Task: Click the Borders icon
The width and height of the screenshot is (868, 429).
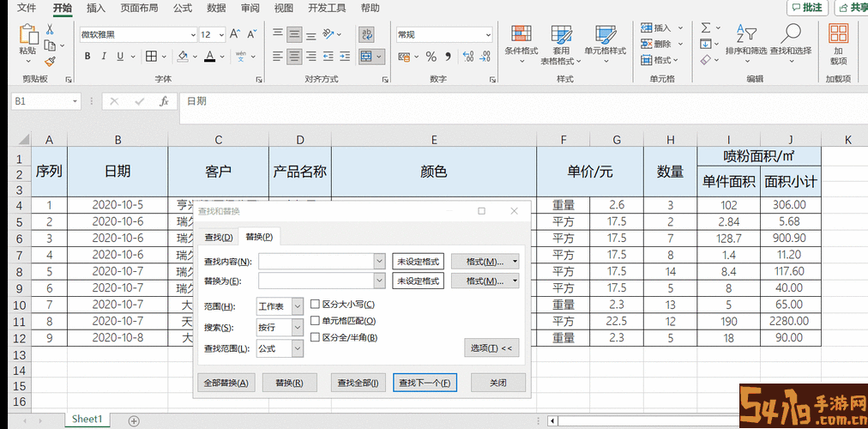Action: [x=151, y=56]
